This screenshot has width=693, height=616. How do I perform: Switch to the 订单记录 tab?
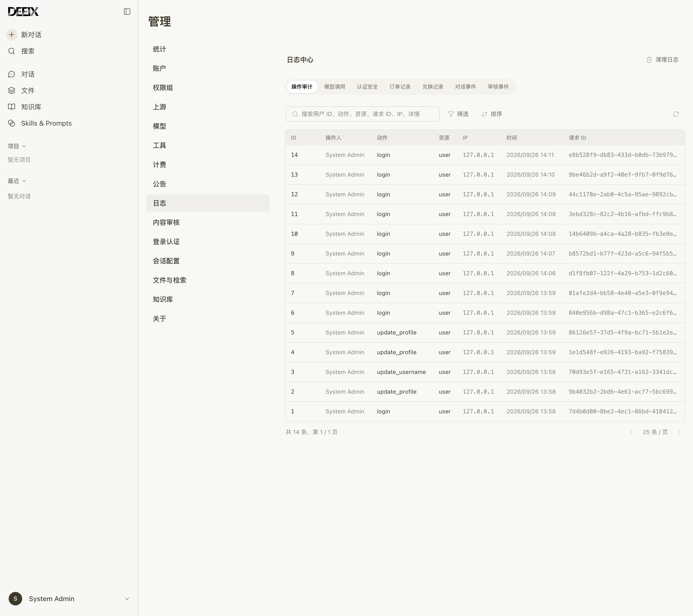[400, 87]
